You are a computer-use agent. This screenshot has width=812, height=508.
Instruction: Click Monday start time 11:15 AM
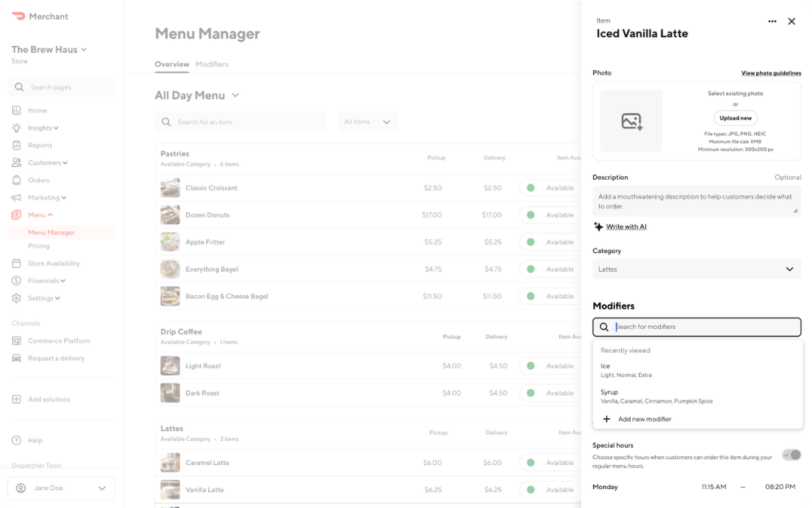[x=714, y=487]
